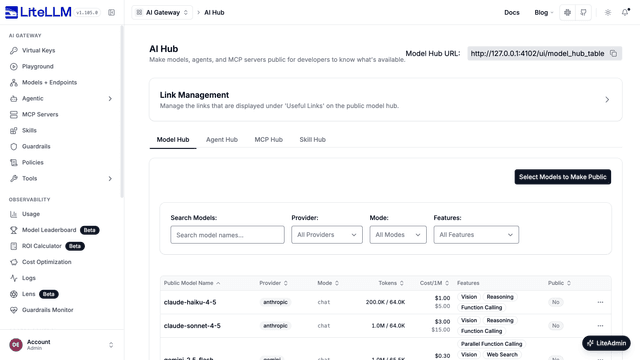Click the Model Hub URL field
Screen dimensions: 640x360
pos(544,53)
